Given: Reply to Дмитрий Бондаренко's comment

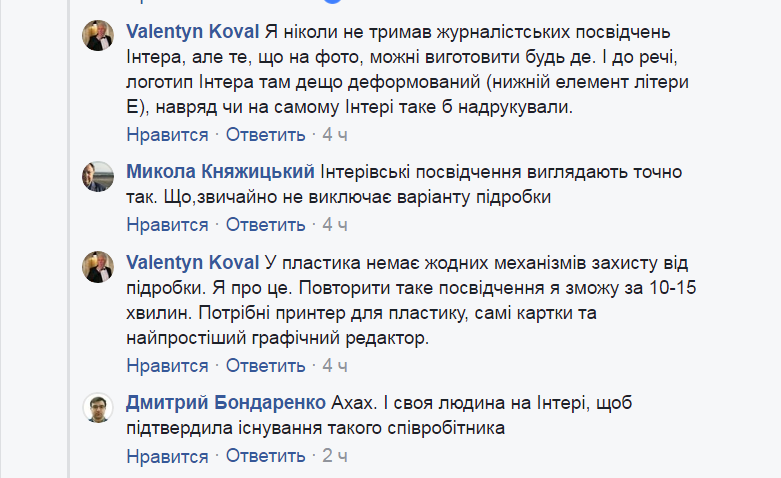Looking at the screenshot, I should click(265, 457).
